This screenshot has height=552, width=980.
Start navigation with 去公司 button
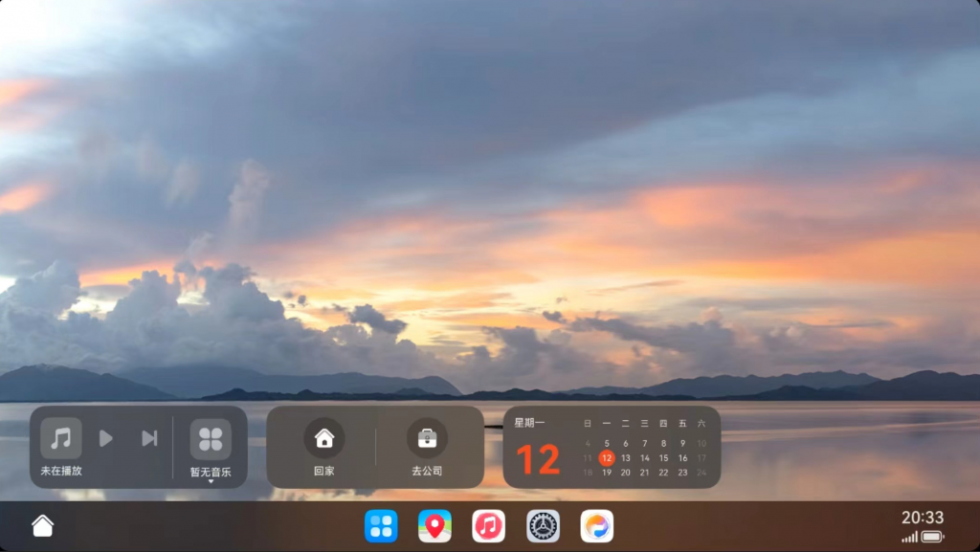(x=427, y=438)
